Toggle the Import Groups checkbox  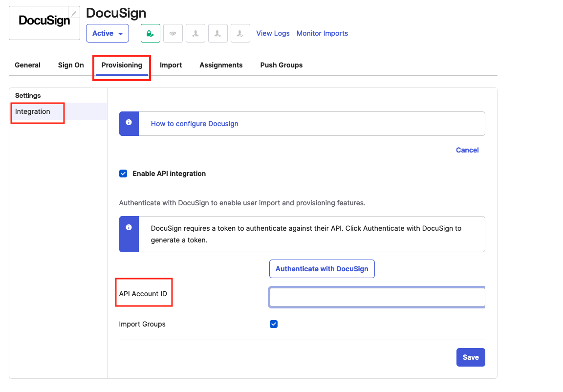[x=274, y=324]
